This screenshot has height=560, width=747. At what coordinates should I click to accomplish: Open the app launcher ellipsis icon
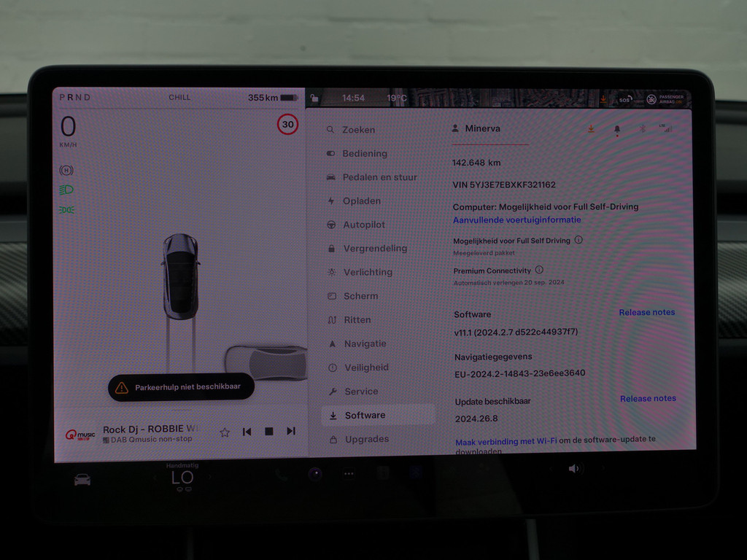tap(348, 473)
